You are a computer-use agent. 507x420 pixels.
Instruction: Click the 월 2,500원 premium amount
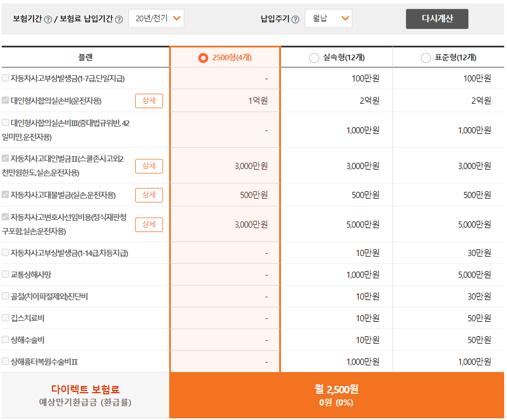point(336,389)
